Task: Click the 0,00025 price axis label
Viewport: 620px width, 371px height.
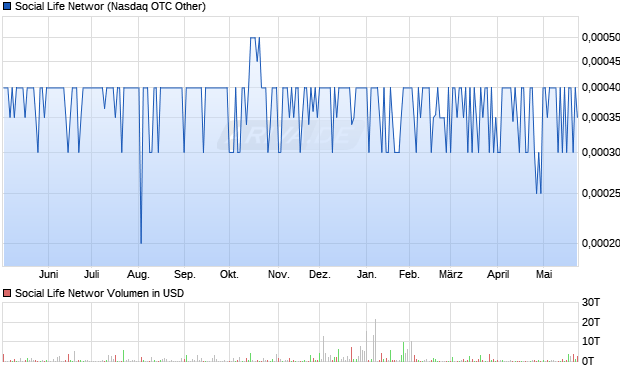Action: click(x=601, y=193)
